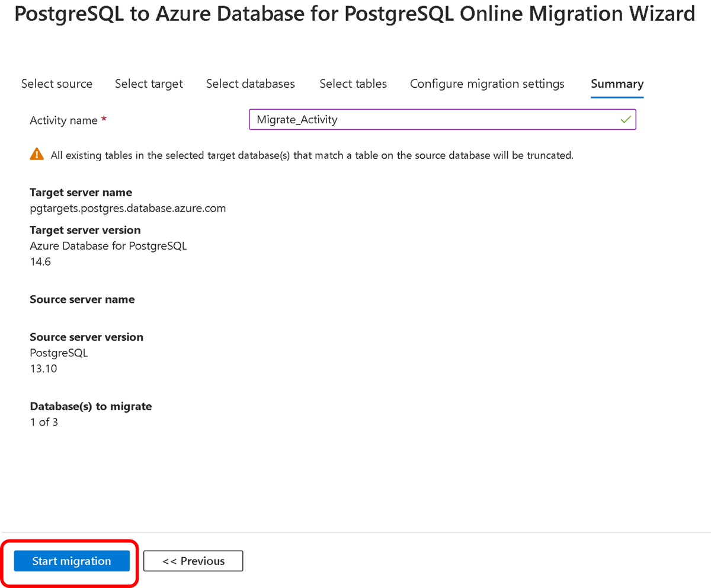The width and height of the screenshot is (711, 588).
Task: Open Configure migration settings tab
Action: pos(487,84)
